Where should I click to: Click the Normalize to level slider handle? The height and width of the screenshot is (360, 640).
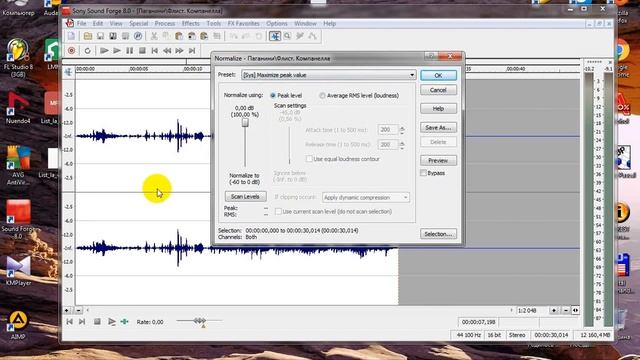(x=245, y=122)
